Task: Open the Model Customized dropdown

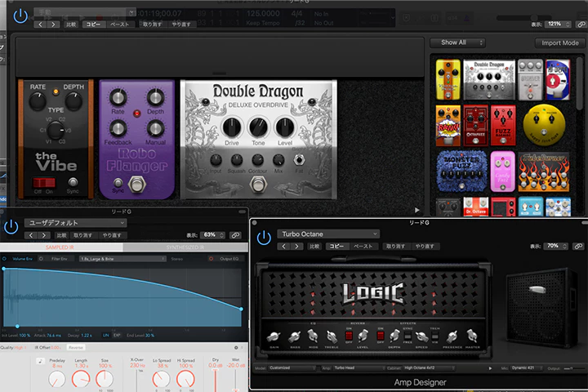Action: 292,368
